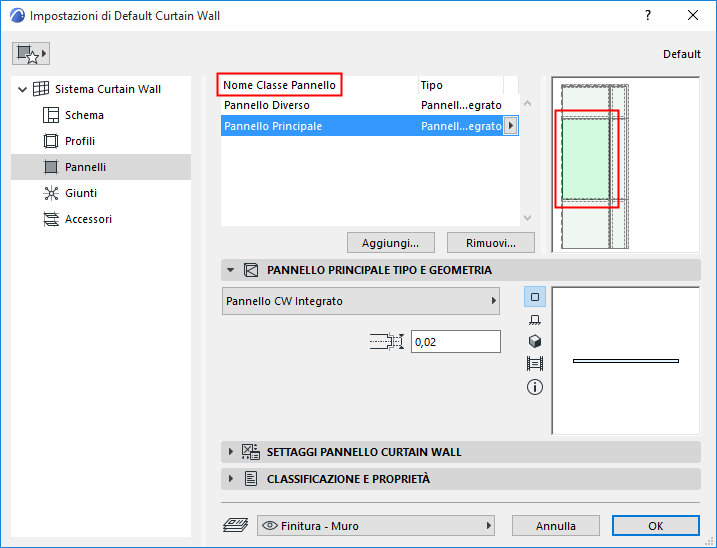
Task: Open the Schema settings page
Action: [84, 115]
